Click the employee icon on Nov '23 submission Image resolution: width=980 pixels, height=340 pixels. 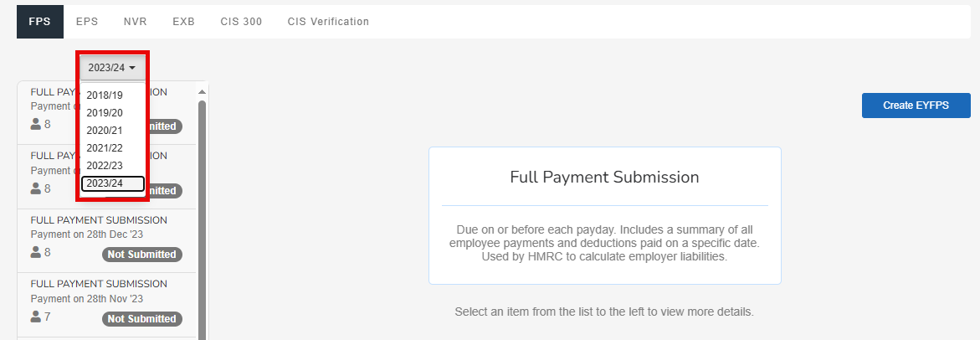pyautogui.click(x=36, y=317)
